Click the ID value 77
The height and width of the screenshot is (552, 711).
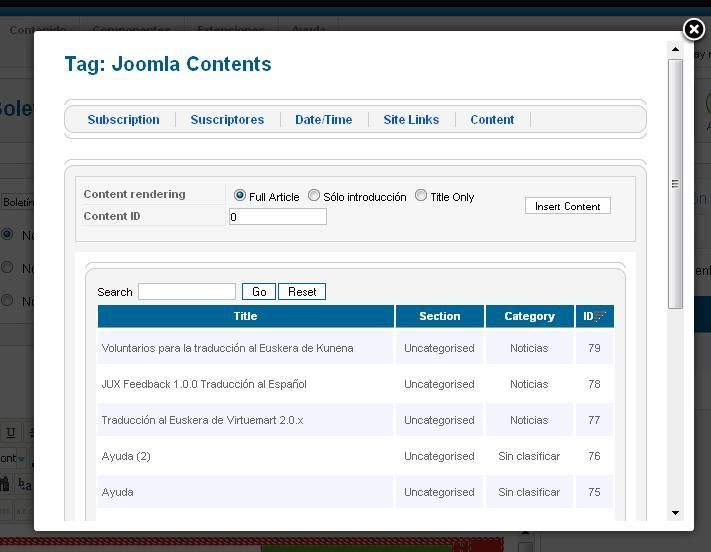pyautogui.click(x=594, y=420)
